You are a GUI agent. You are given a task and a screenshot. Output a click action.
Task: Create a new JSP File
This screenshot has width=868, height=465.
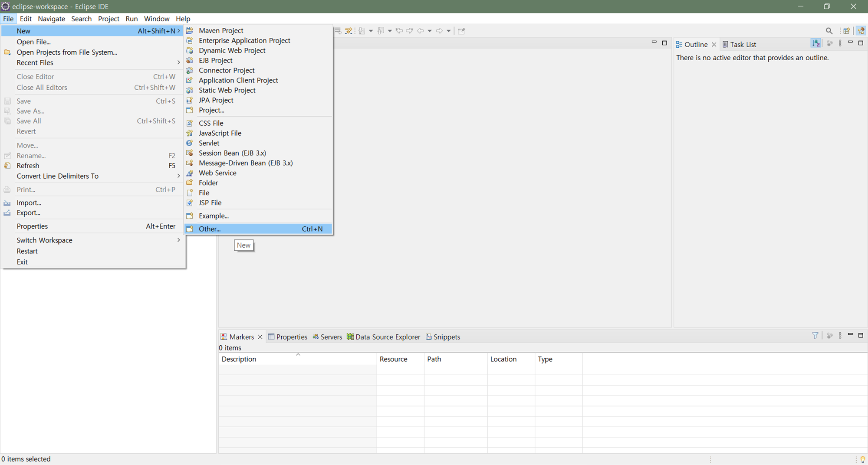[x=258, y=203]
